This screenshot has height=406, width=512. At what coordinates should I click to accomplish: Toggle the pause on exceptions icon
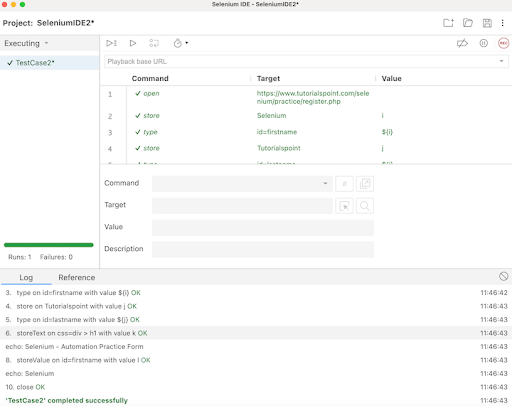pyautogui.click(x=484, y=43)
